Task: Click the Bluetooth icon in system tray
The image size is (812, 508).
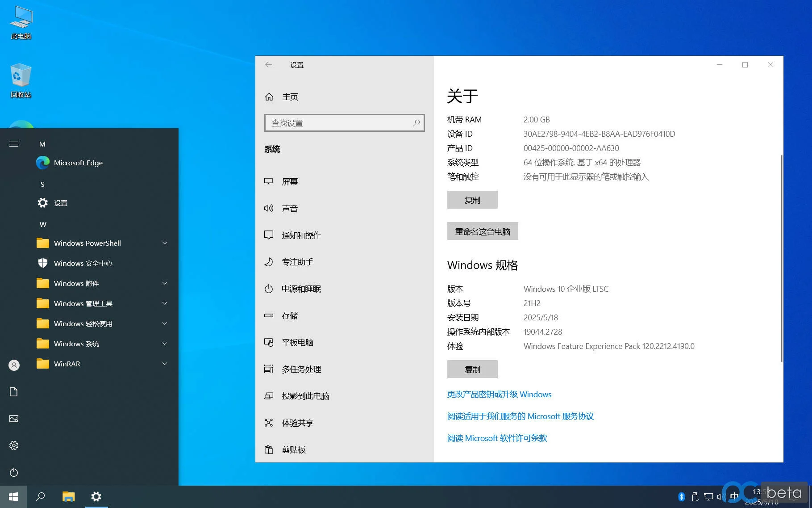Action: [682, 496]
